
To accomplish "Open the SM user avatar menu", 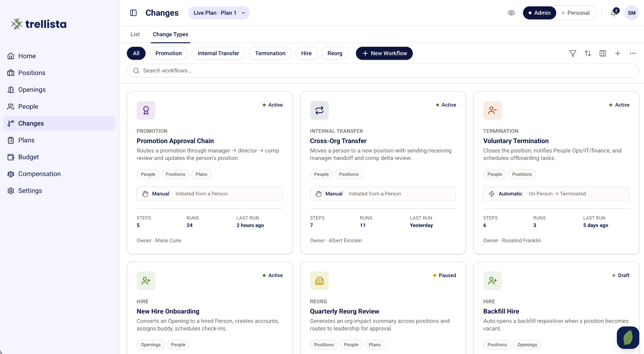I will tap(632, 13).
